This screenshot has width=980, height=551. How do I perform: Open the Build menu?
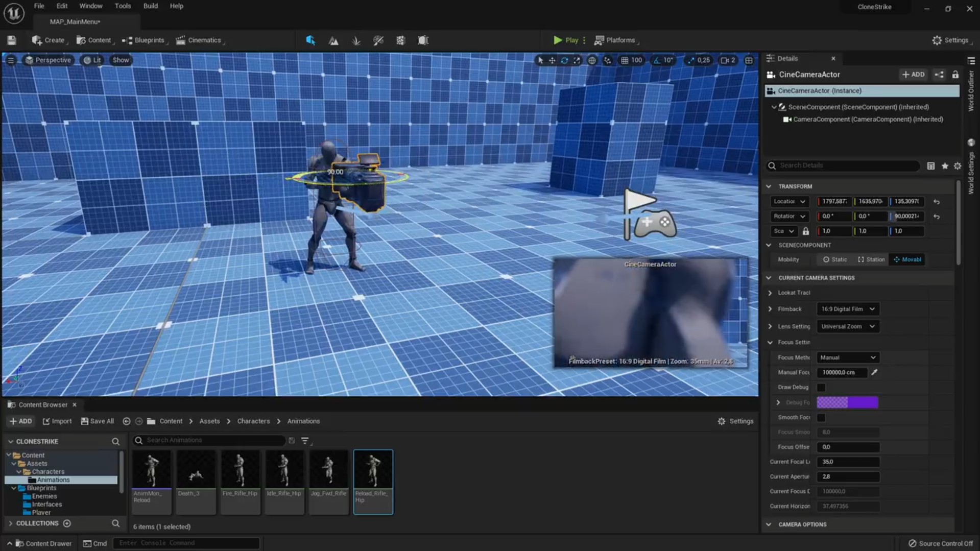click(150, 6)
